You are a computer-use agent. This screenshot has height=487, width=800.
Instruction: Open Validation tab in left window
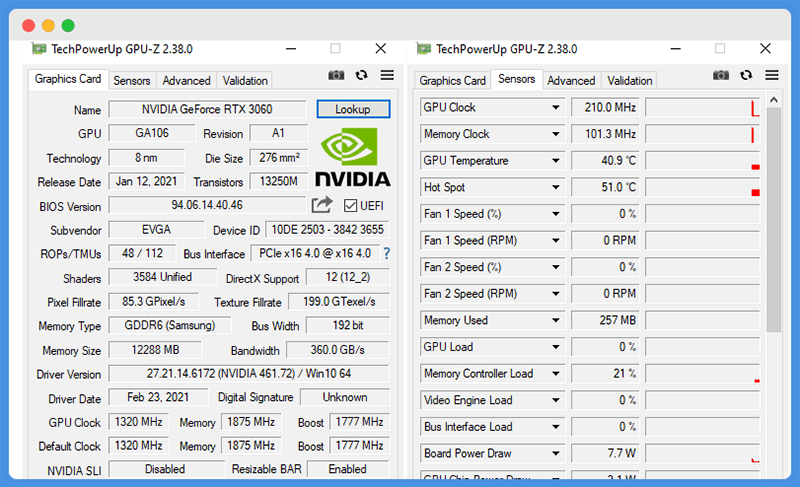[x=245, y=81]
